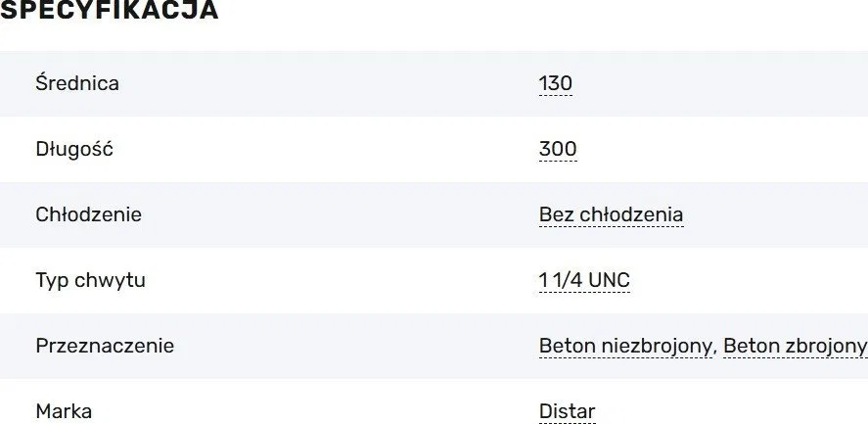Image resolution: width=868 pixels, height=424 pixels.
Task: Click the Przeznaczenie attribute label
Action: click(105, 346)
